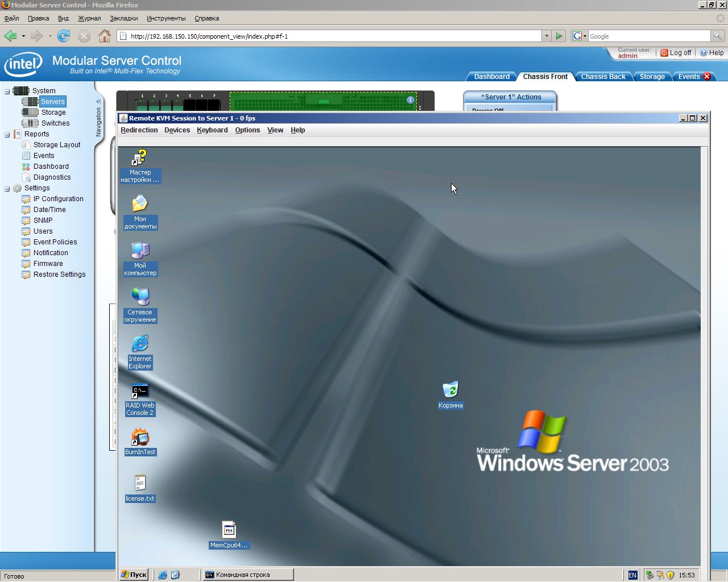
Task: Collapse the System tree node
Action: [x=7, y=91]
